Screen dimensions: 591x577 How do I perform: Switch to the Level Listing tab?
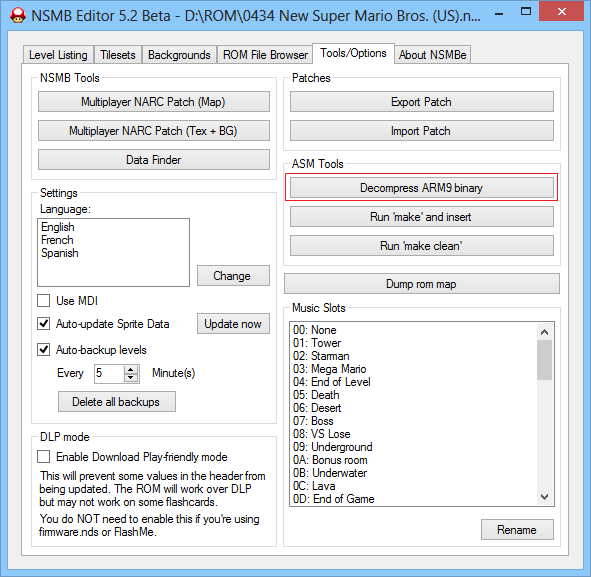(x=58, y=55)
